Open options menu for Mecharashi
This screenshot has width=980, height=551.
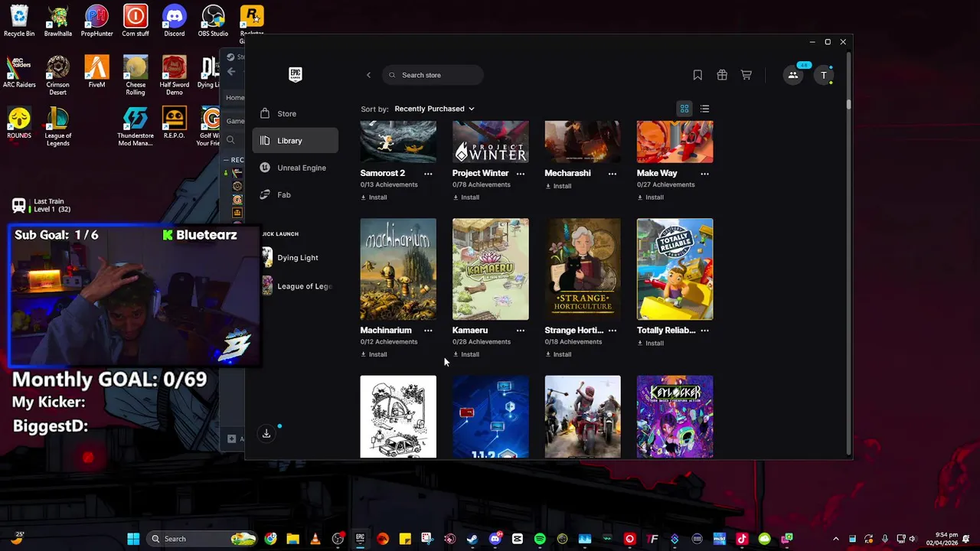tap(612, 174)
